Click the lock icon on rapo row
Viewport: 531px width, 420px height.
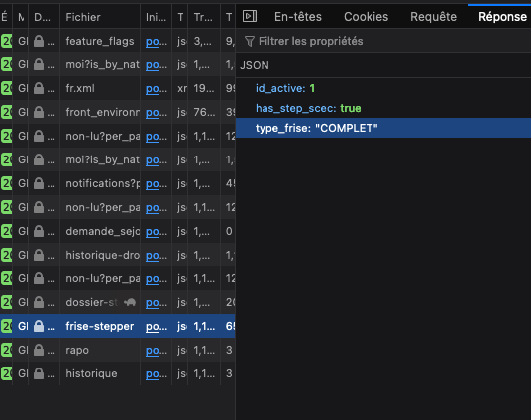coord(39,350)
